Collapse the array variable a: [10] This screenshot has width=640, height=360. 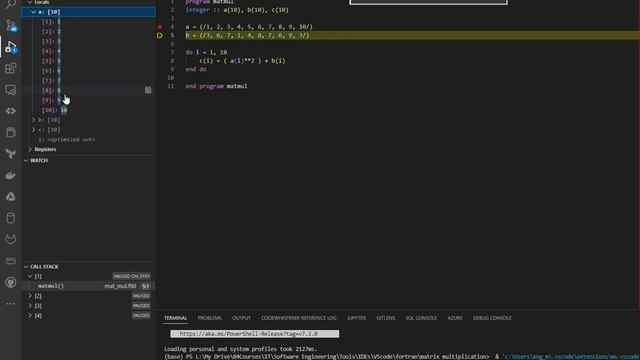(x=33, y=12)
